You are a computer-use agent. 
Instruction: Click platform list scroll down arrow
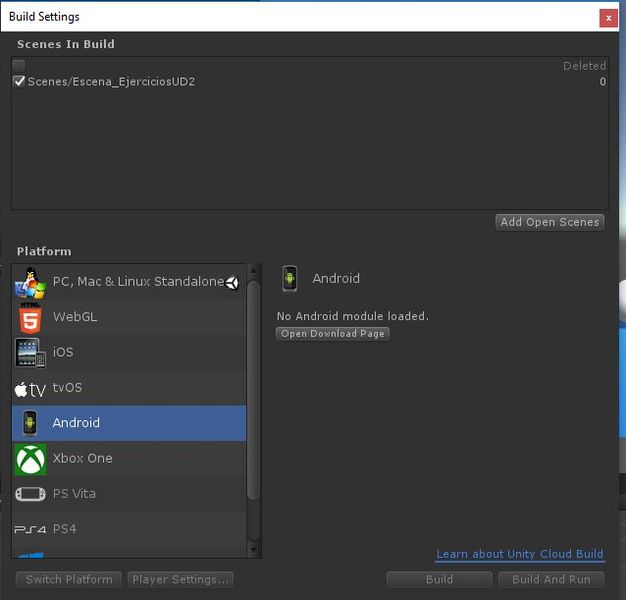tap(253, 549)
